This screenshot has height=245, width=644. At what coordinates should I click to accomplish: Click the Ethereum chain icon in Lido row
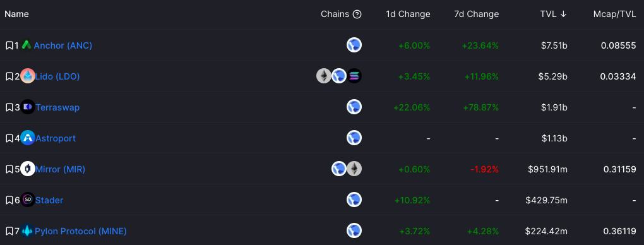coord(324,76)
